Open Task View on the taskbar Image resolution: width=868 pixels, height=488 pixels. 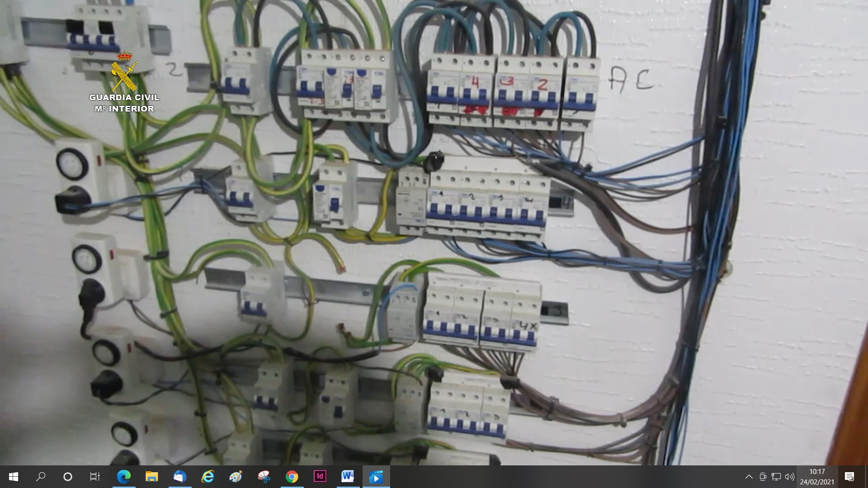(x=95, y=477)
